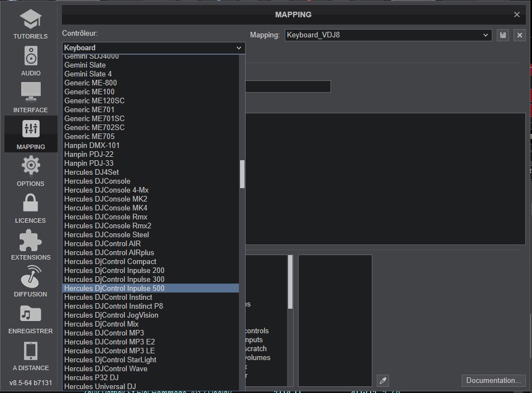Select Generic ME701SC in the list
The image size is (532, 393).
pyautogui.click(x=151, y=118)
